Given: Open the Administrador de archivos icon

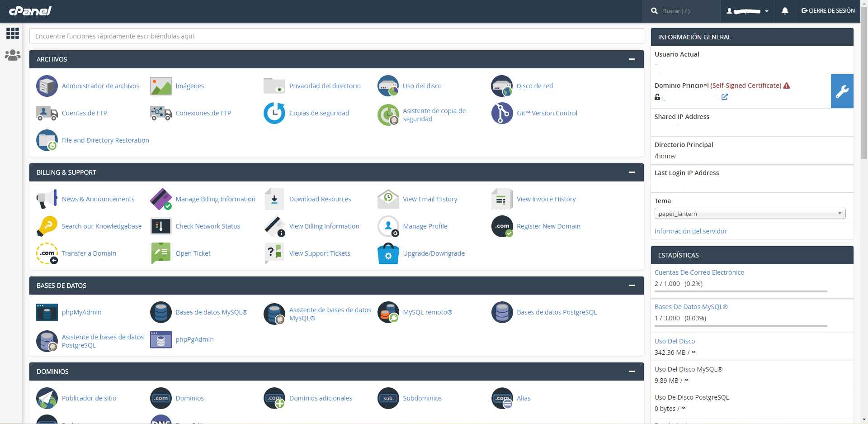Looking at the screenshot, I should (x=47, y=86).
